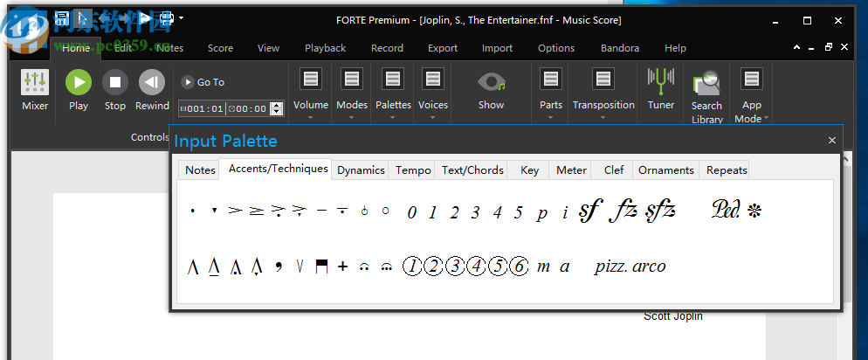Stop playback with the Stop button

coord(115,90)
